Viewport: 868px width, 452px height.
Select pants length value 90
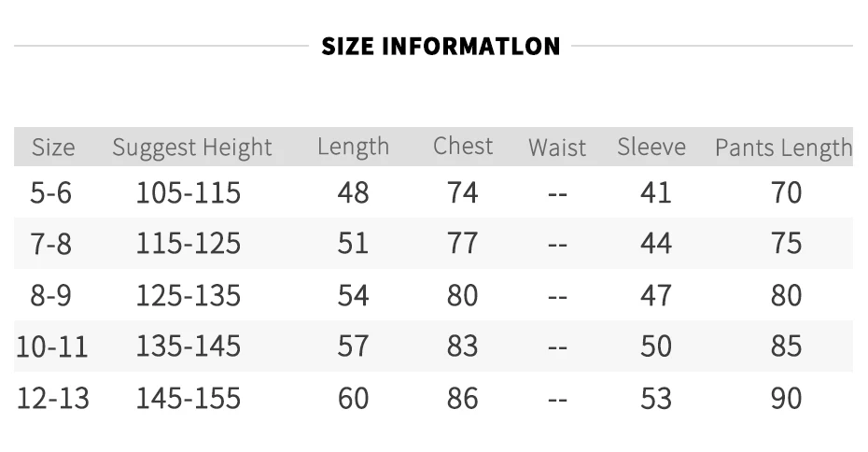[x=786, y=398]
